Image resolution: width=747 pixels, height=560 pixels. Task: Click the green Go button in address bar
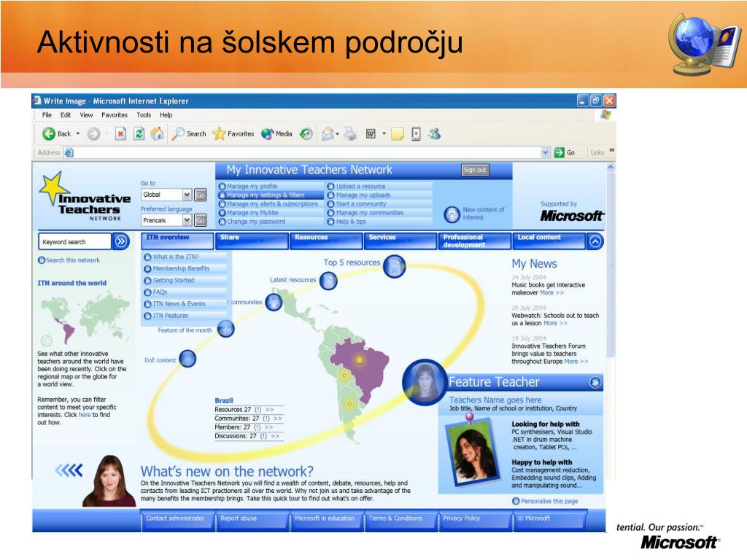565,152
